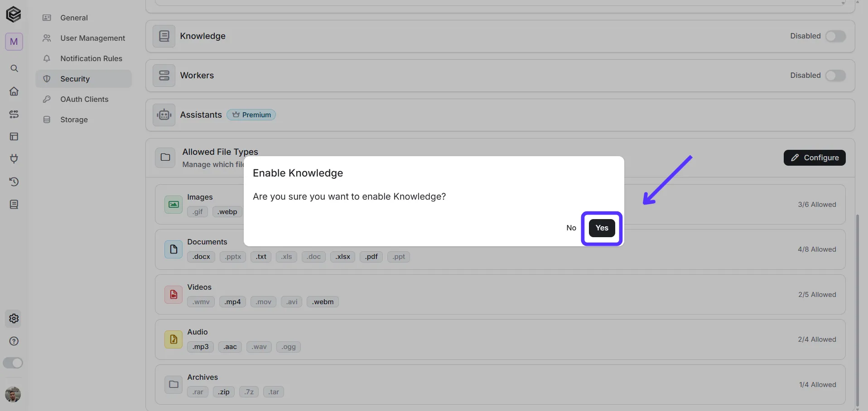Viewport: 868px width, 411px height.
Task: Click the page vertical scrollbar
Action: point(857,310)
